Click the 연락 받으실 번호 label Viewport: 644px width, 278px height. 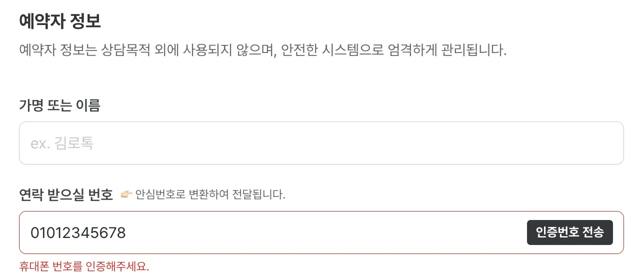coord(66,194)
